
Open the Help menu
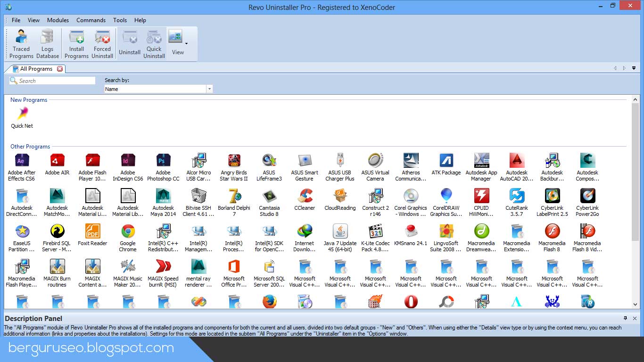(140, 20)
